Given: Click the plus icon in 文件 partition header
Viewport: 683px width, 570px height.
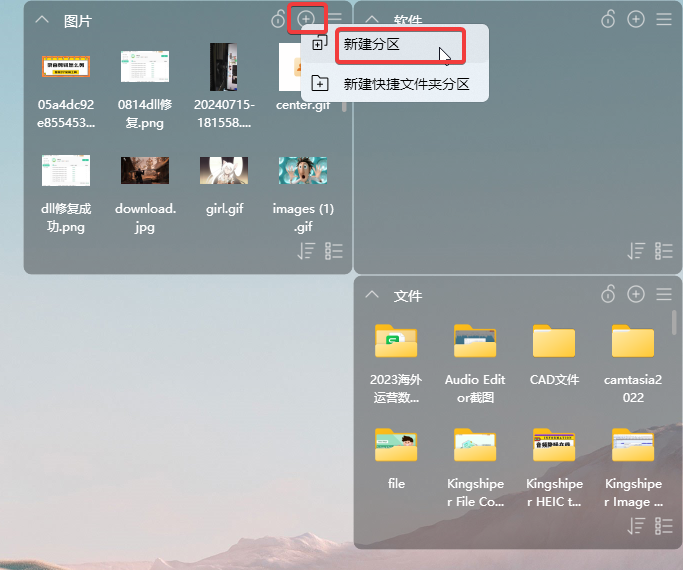Looking at the screenshot, I should coord(636,294).
